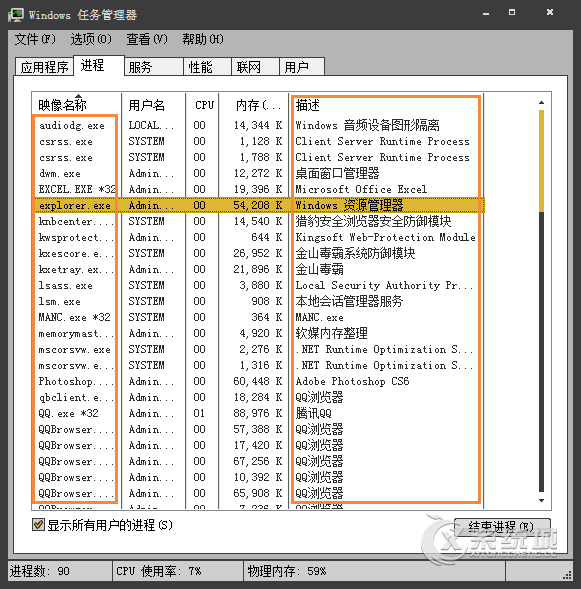The width and height of the screenshot is (581, 589).
Task: Select the Photoshop process row
Action: (258, 381)
